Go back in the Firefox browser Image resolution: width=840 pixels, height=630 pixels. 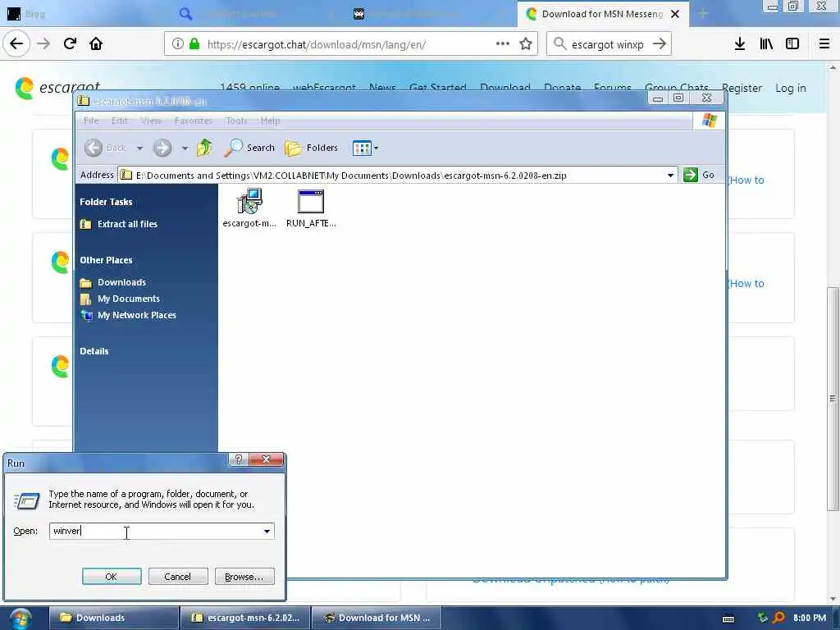(16, 43)
